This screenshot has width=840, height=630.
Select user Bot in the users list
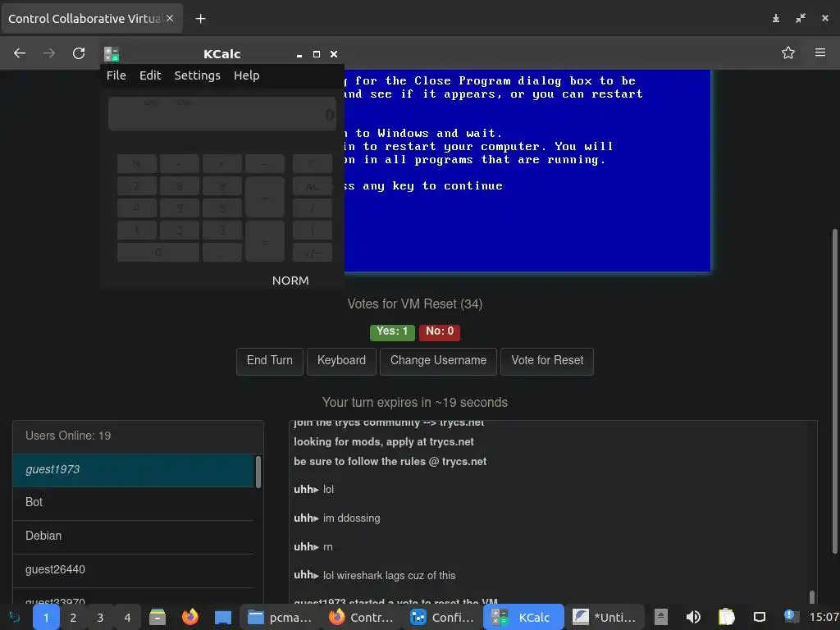133,503
